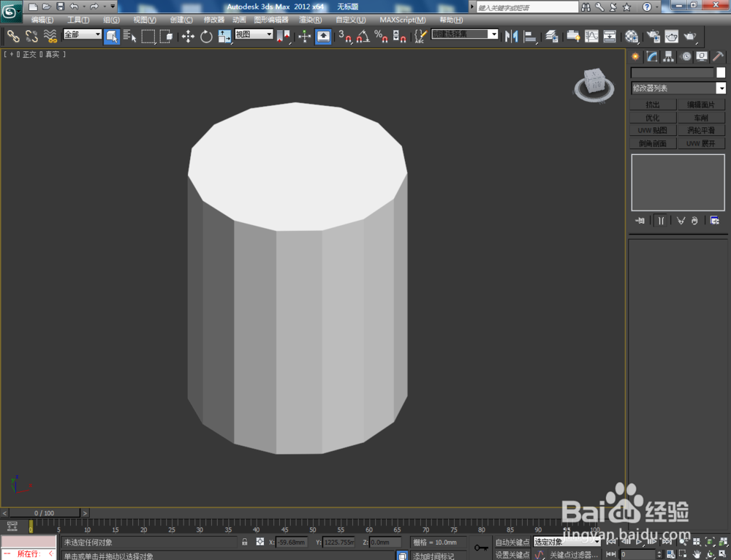Select the Select and Move tool

[x=188, y=37]
